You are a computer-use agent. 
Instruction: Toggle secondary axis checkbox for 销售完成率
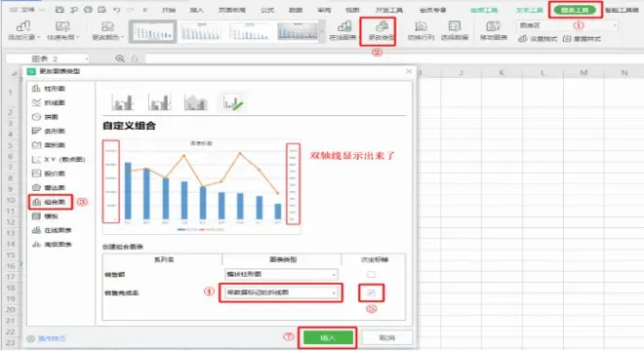[x=371, y=292]
